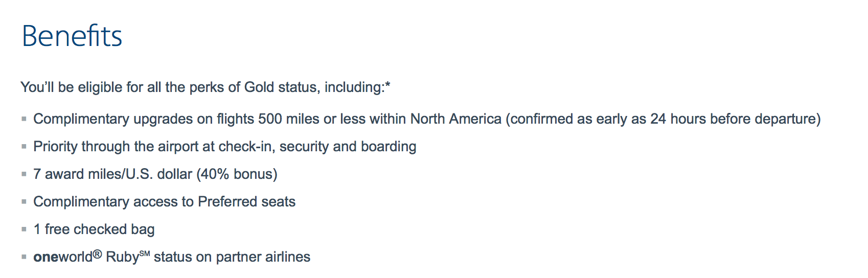
Task: Click the bullet marker beside oneworld Ruby
Action: pos(24,257)
